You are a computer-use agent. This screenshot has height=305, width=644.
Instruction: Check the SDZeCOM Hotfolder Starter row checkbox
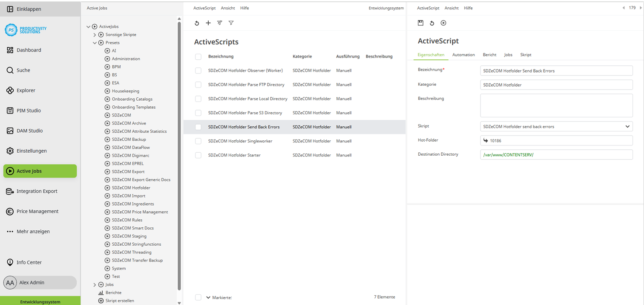pyautogui.click(x=198, y=155)
